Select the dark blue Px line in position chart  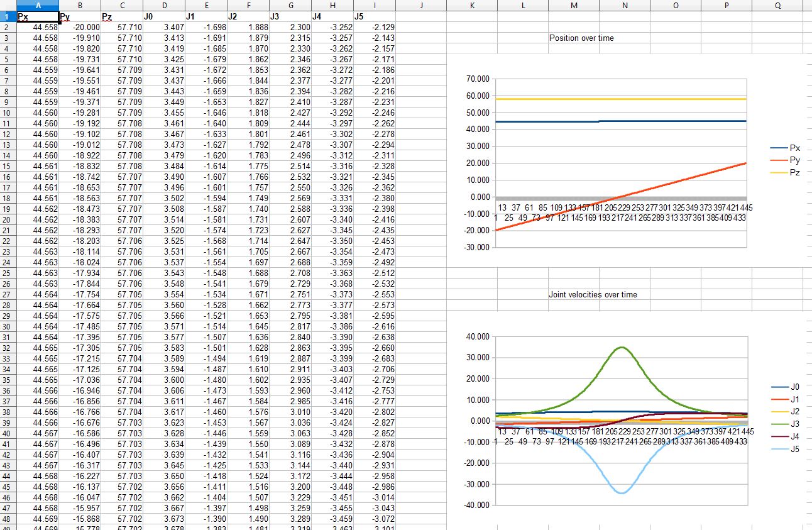click(x=628, y=119)
